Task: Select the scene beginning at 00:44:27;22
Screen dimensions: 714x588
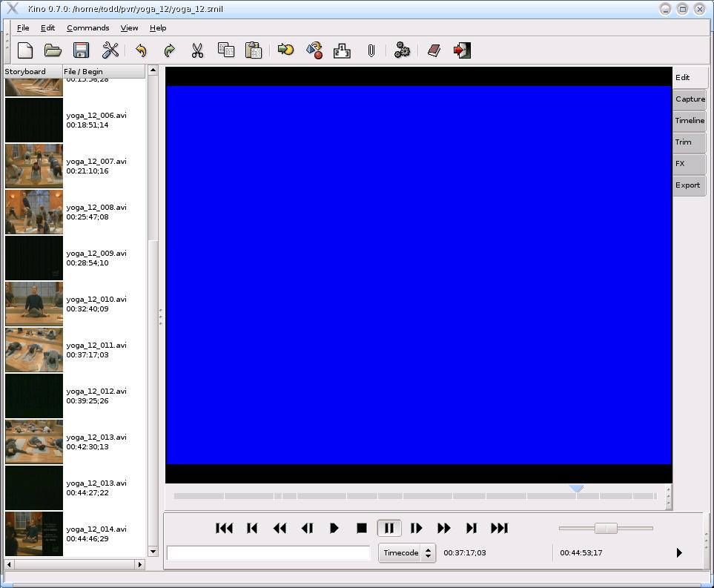Action: [75, 488]
